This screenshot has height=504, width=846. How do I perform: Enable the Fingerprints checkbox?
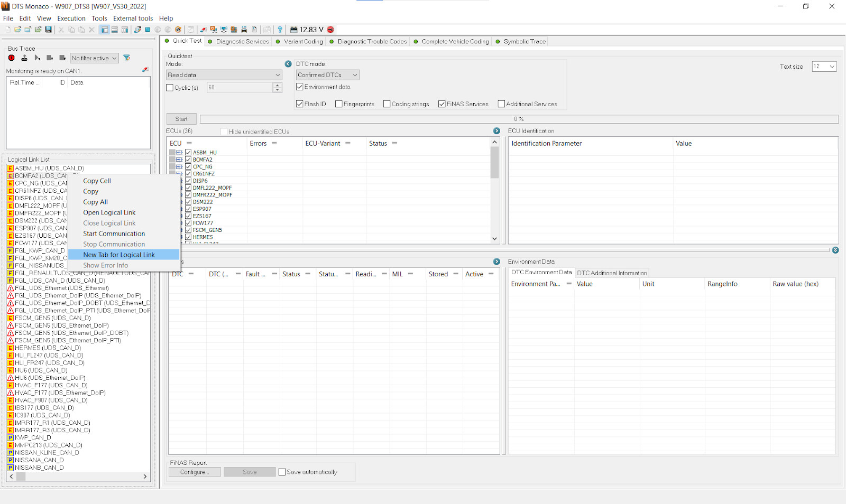point(339,104)
